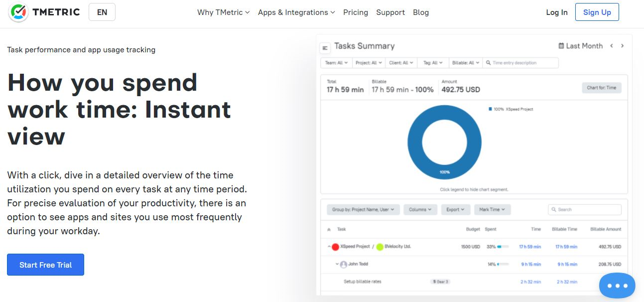Click the table Search field
This screenshot has height=302, width=644.
click(585, 210)
